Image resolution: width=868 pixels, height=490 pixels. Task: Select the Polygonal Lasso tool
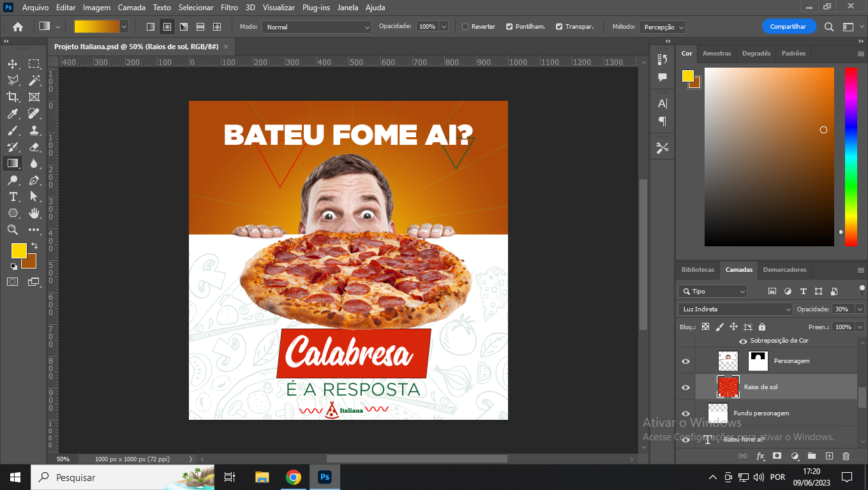[13, 80]
